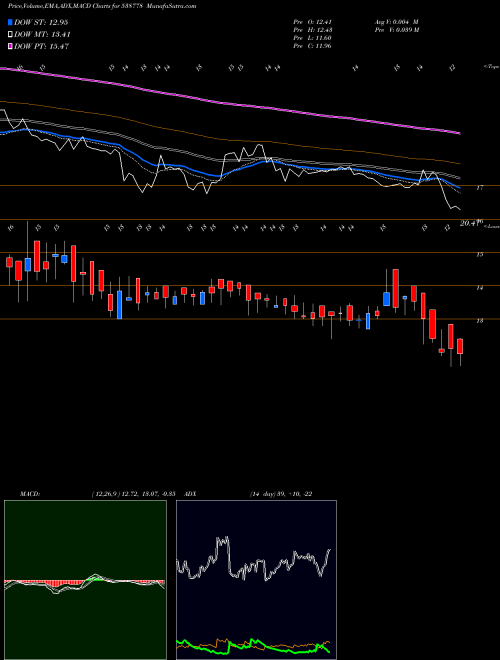Click the 13 axis level label

pyautogui.click(x=480, y=321)
